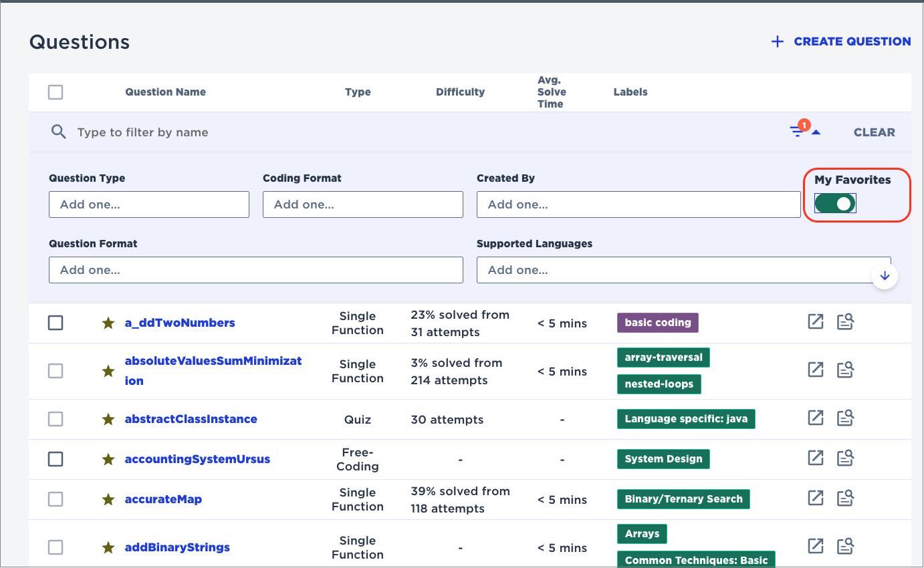This screenshot has width=924, height=568.
Task: Click the external link icon for addBinaryStrings
Action: tap(815, 546)
